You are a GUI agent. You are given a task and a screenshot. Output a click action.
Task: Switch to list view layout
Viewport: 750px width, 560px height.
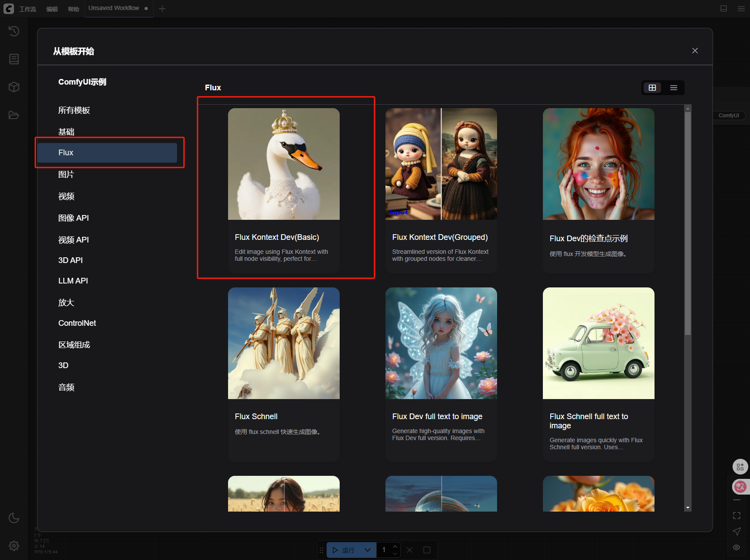tap(674, 88)
